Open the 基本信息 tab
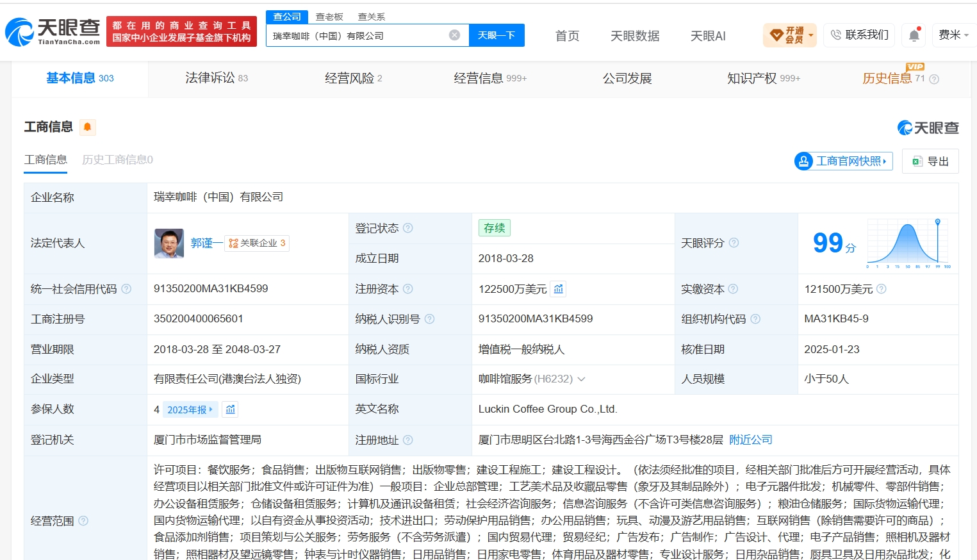 (80, 78)
